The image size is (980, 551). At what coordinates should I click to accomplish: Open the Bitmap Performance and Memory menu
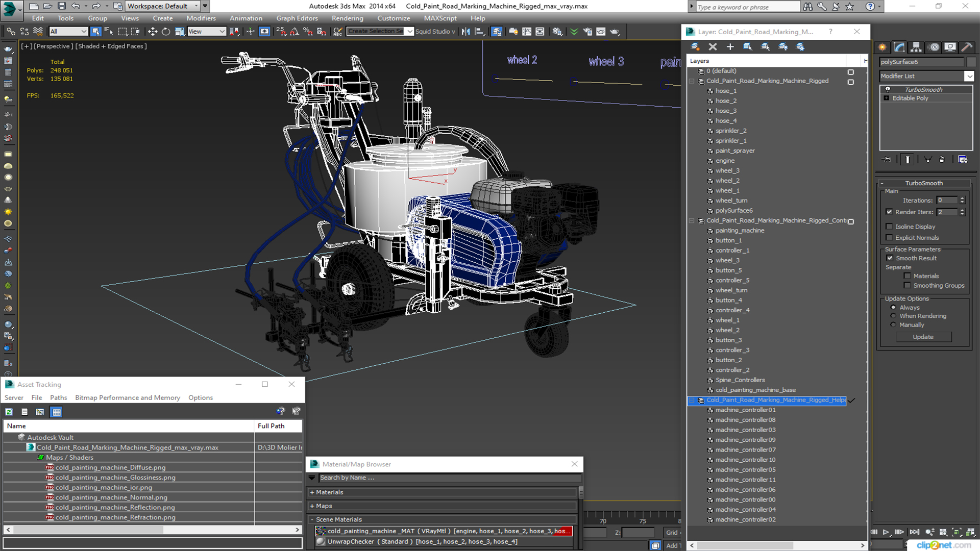point(127,397)
